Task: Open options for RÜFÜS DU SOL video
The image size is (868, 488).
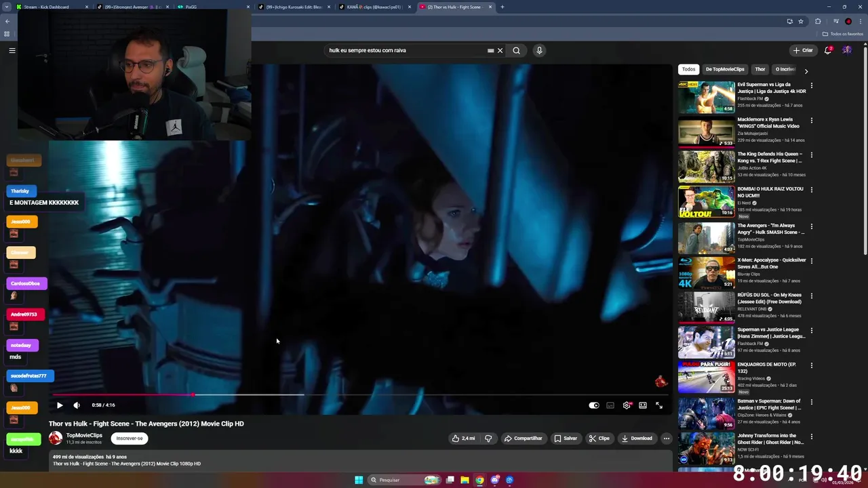Action: coord(812,296)
